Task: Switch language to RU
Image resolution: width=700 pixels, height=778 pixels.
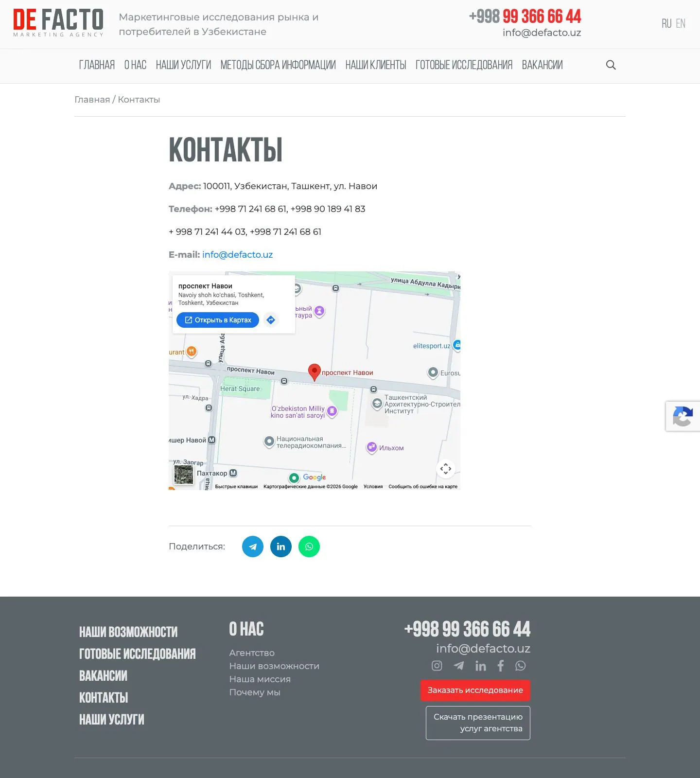Action: (666, 23)
